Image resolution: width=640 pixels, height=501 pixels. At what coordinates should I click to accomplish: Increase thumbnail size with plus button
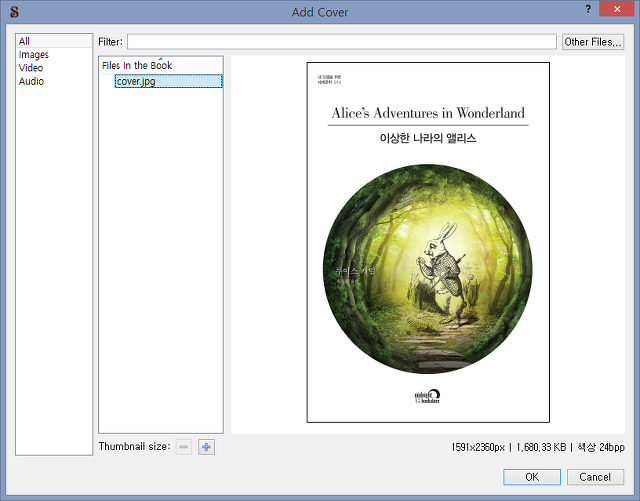[x=206, y=447]
